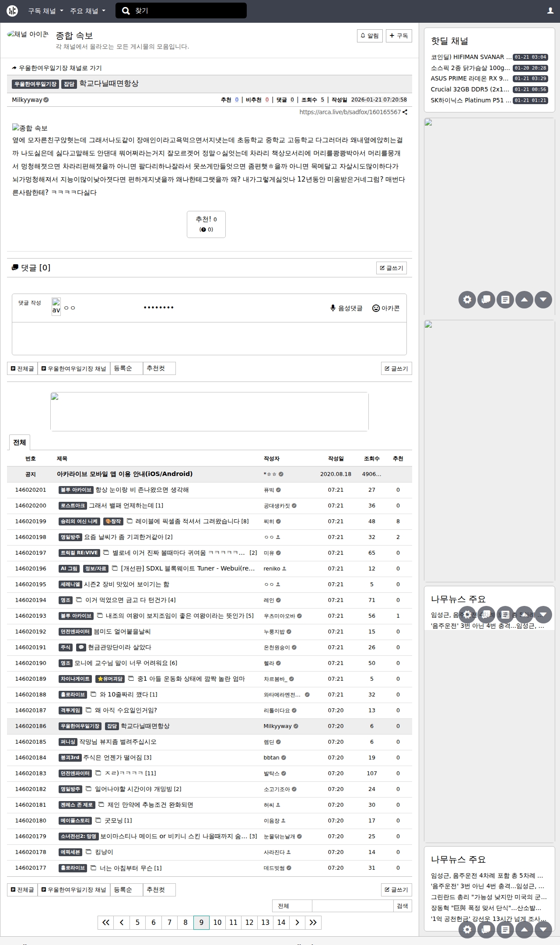Open the 전체 search-scope selector beside 검색
Viewport: 560px width, 945px height.
pyautogui.click(x=292, y=906)
